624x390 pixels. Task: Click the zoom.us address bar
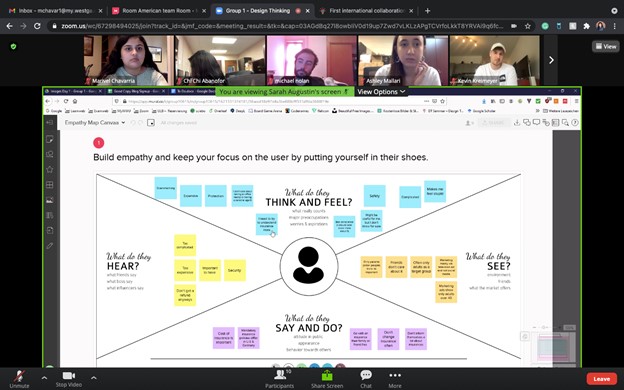point(283,26)
